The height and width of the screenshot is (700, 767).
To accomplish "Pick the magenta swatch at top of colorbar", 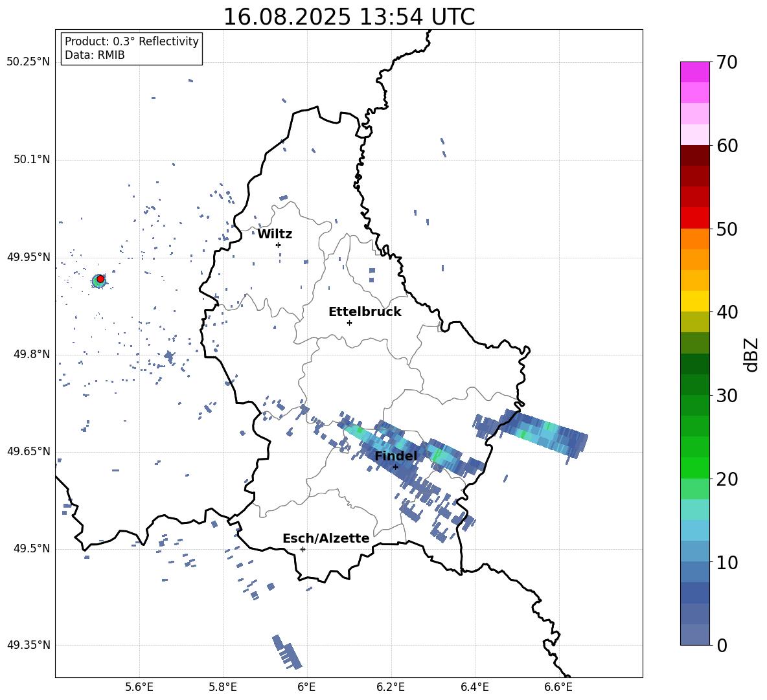I will coord(694,73).
